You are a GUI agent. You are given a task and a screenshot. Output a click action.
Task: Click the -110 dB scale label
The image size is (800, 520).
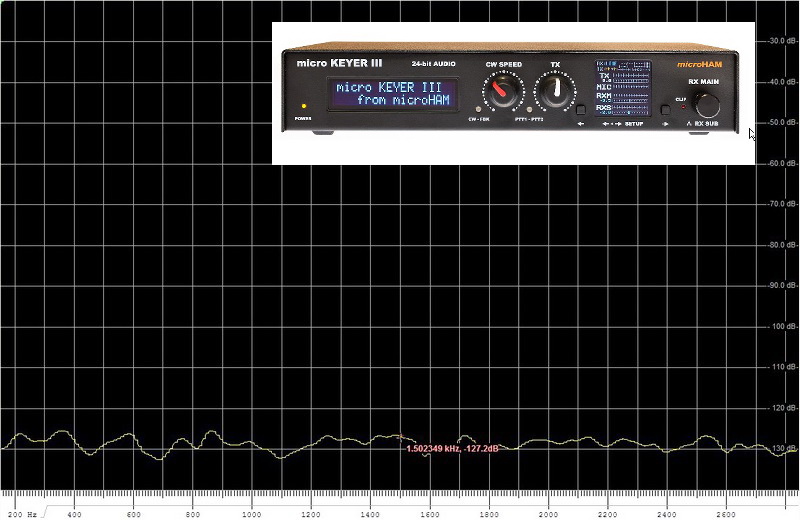pos(785,367)
